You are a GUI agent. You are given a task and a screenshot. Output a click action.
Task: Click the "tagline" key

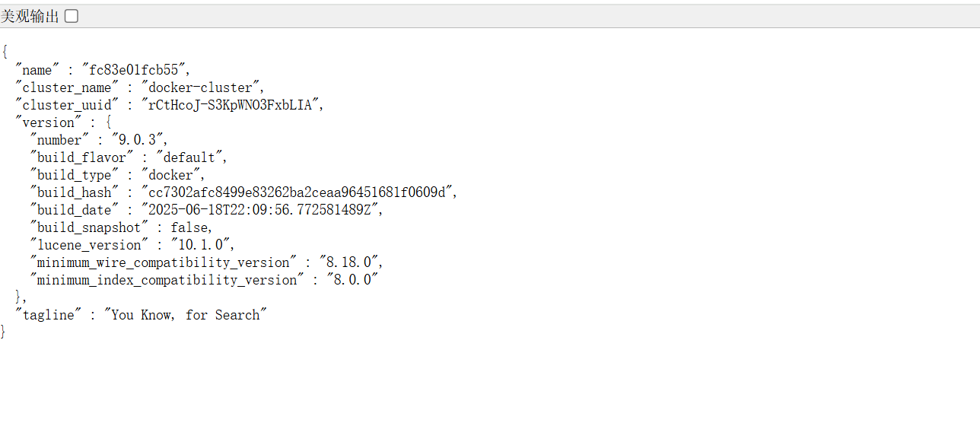[48, 315]
